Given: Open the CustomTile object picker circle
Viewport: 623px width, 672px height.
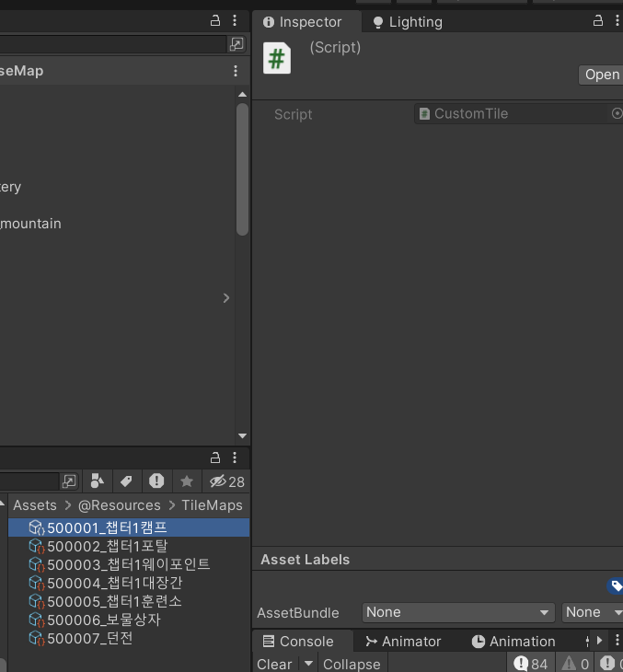Looking at the screenshot, I should coord(617,113).
